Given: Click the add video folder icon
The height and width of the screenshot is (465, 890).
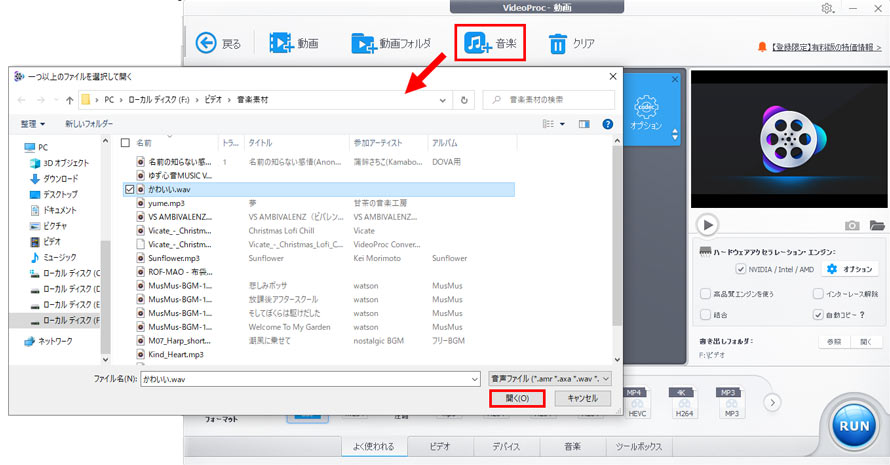Looking at the screenshot, I should 364,43.
